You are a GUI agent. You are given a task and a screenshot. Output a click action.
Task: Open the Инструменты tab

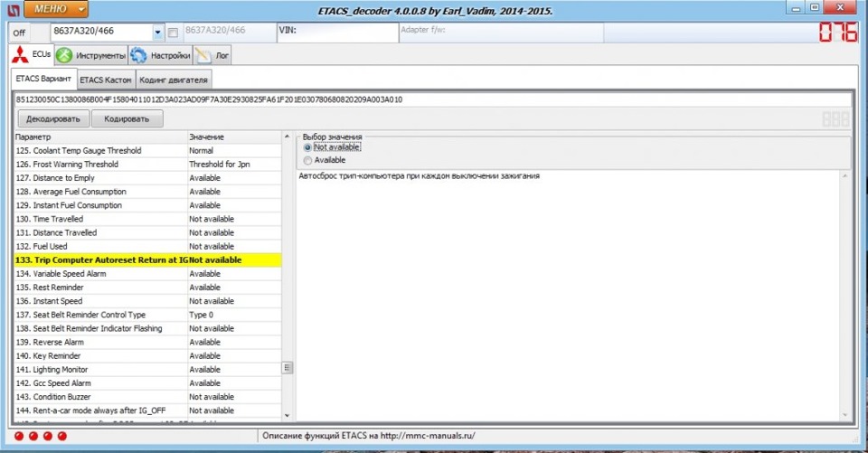(91, 55)
